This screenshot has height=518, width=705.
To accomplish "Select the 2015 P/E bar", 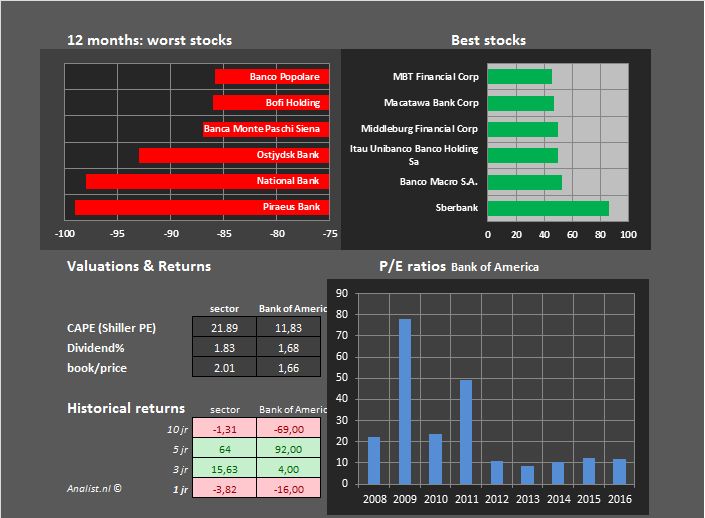I will [589, 471].
